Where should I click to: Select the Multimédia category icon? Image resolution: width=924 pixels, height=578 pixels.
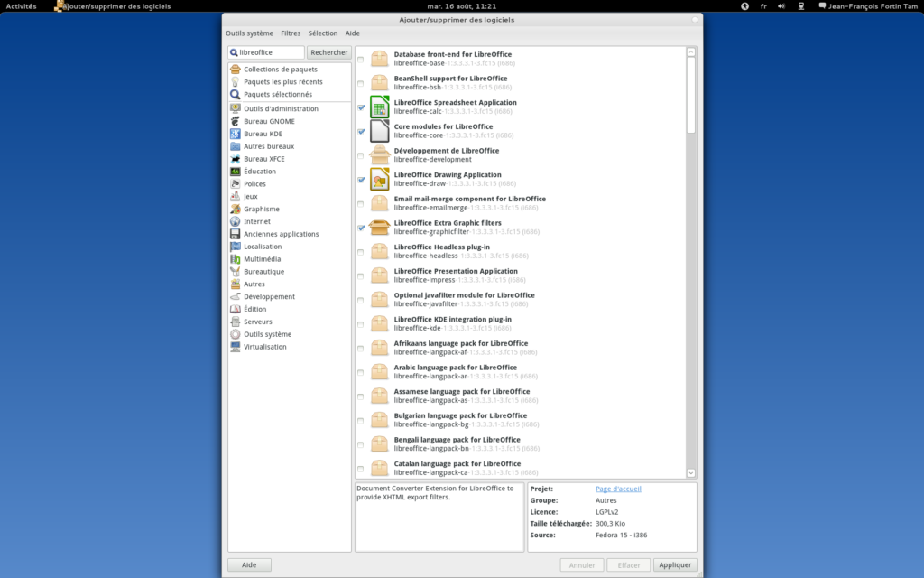pyautogui.click(x=236, y=259)
